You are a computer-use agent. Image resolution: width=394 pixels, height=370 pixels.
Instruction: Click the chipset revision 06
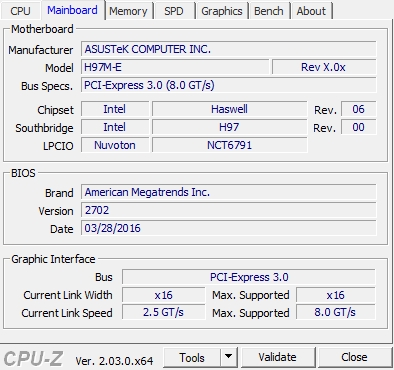point(359,109)
